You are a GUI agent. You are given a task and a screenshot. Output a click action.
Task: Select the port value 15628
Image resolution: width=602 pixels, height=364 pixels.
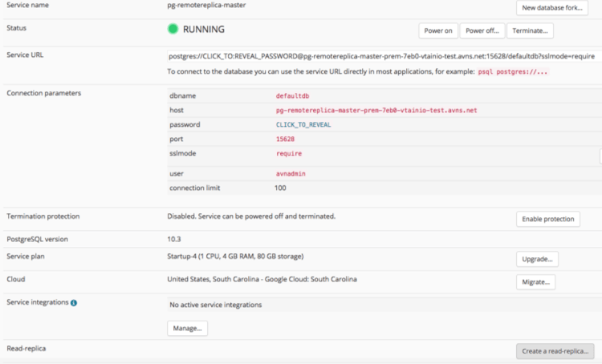click(285, 139)
